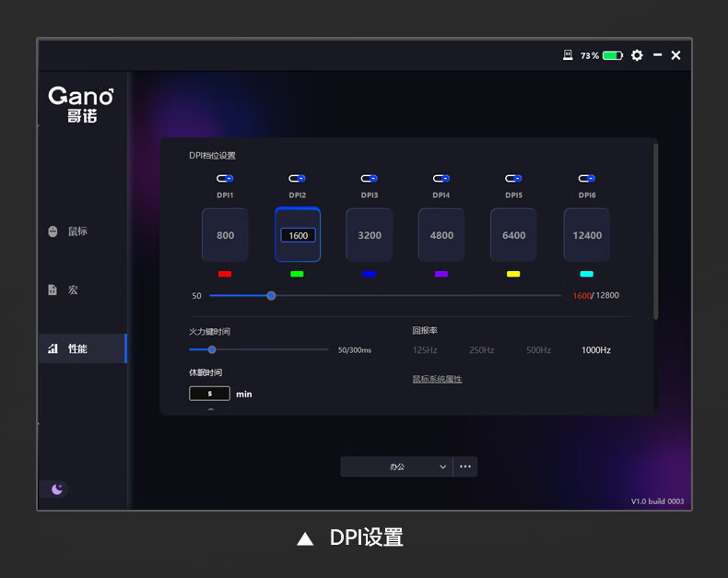Disable the DPI1 toggle switch
The width and height of the screenshot is (728, 578).
[x=226, y=179]
